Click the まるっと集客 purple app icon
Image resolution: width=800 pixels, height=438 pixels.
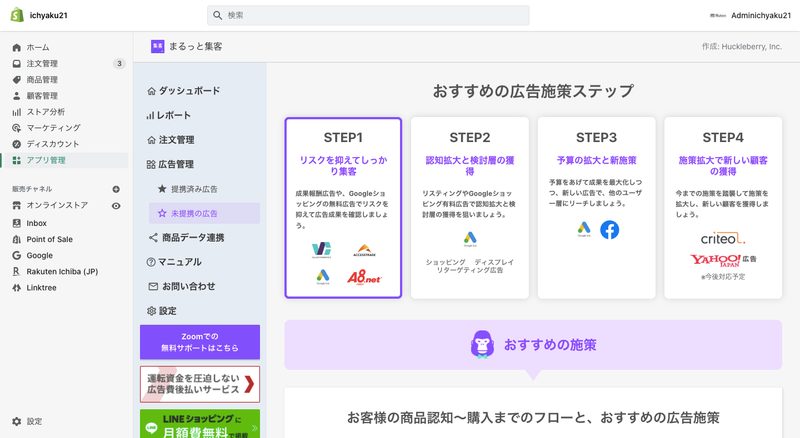coord(158,46)
